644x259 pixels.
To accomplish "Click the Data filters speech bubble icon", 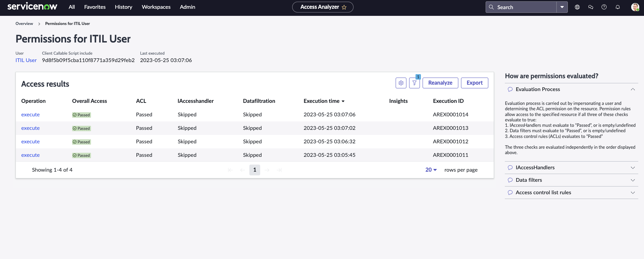I will (510, 180).
